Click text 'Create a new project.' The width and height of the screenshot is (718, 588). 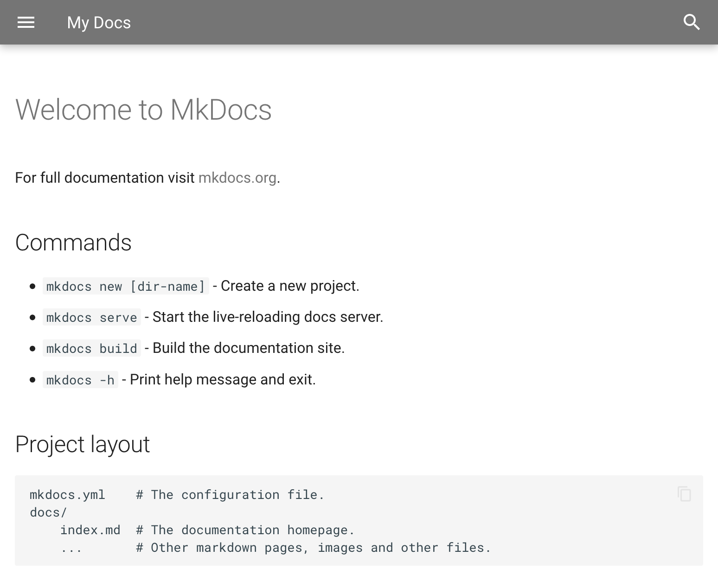pyautogui.click(x=290, y=286)
